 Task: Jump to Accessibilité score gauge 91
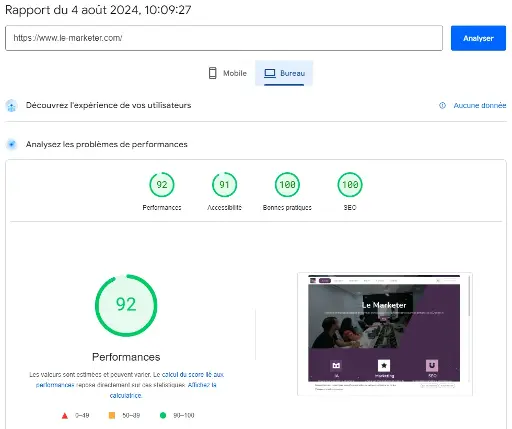pos(224,184)
